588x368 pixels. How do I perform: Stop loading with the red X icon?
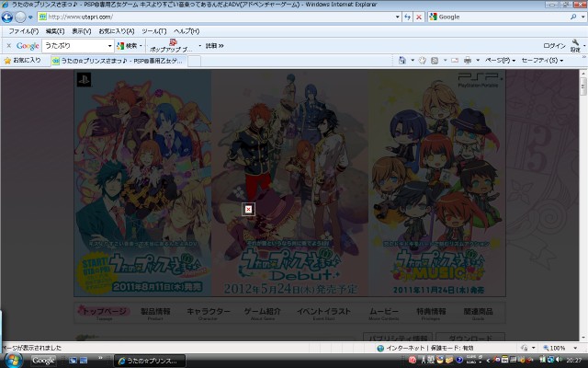(x=419, y=17)
